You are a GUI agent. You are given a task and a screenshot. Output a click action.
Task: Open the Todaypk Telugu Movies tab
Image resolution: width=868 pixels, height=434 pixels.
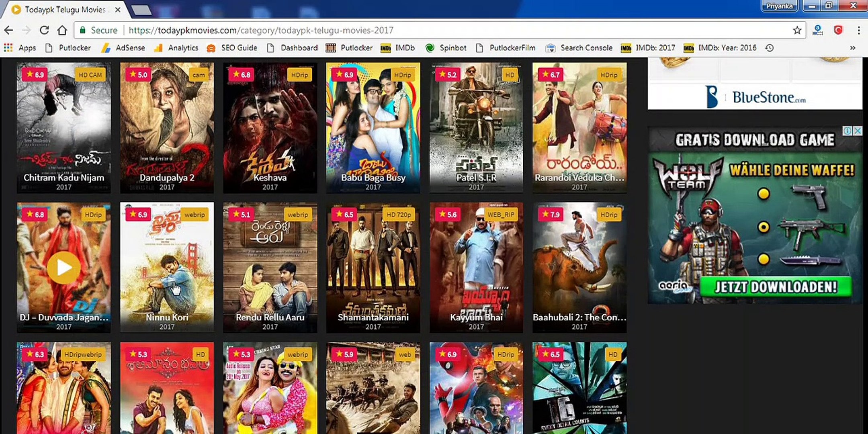click(64, 10)
